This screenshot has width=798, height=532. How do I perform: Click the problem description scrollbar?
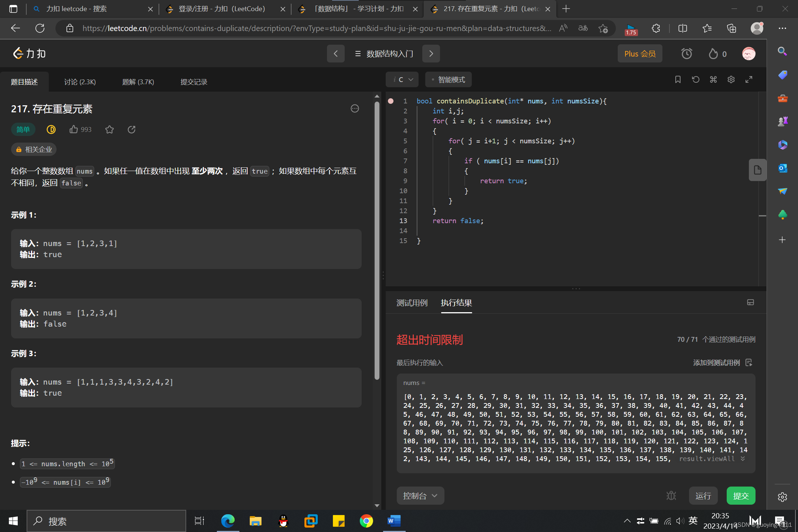pos(377,240)
